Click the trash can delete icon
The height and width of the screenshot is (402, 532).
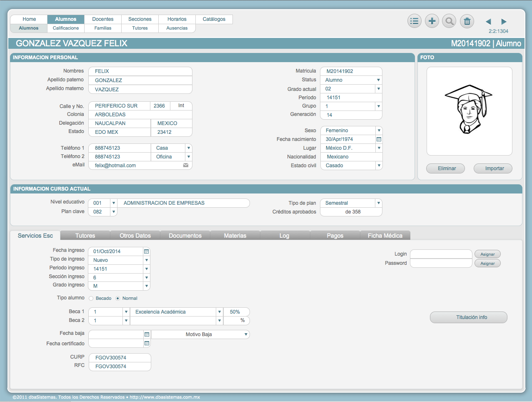(467, 21)
